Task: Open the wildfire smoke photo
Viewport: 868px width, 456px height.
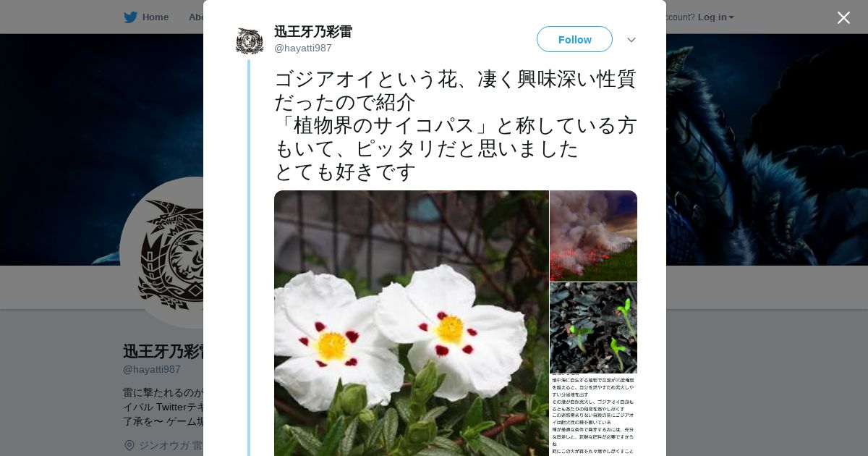Action: point(593,236)
